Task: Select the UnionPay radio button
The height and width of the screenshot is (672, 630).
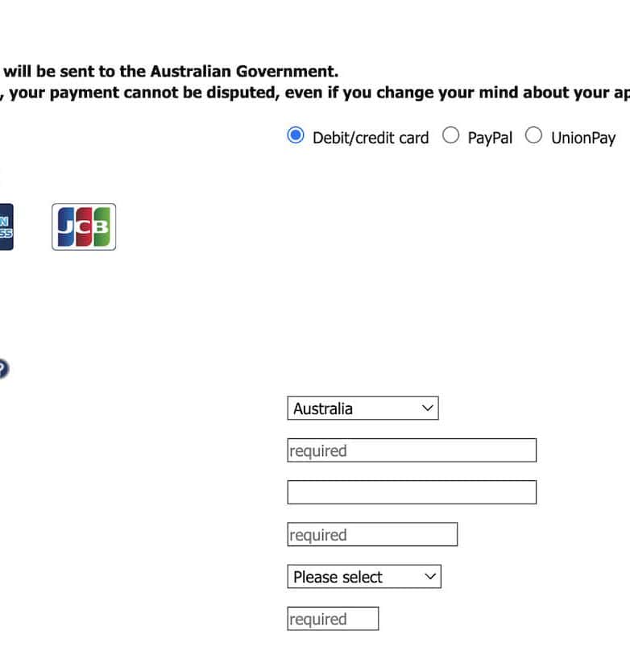Action: pyautogui.click(x=533, y=136)
